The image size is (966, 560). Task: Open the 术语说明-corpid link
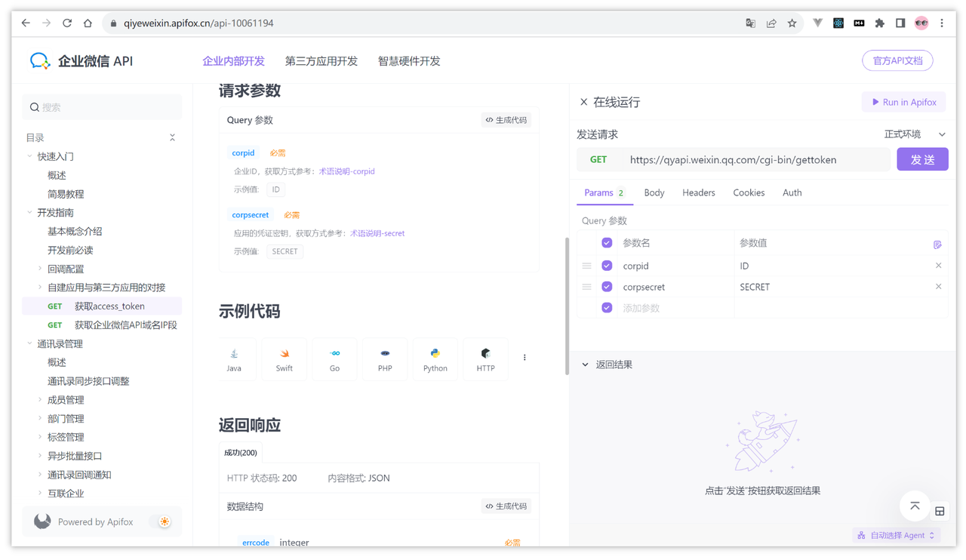(346, 171)
